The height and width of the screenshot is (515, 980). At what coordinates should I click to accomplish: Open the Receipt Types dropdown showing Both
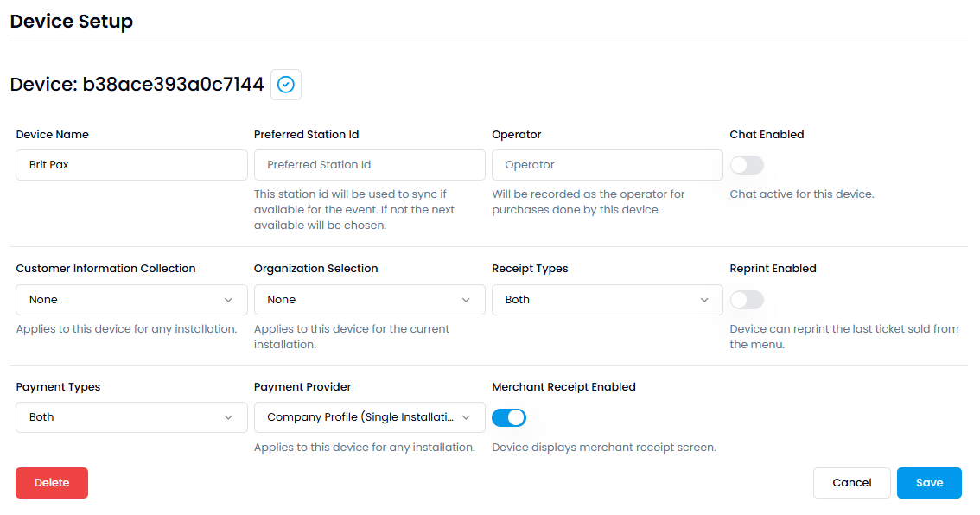596,300
